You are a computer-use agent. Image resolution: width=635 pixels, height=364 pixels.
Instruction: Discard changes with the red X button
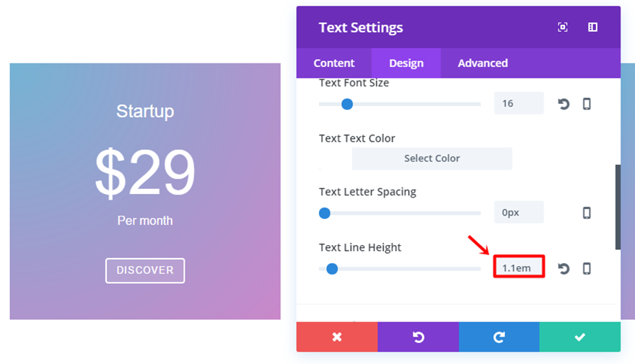[337, 337]
